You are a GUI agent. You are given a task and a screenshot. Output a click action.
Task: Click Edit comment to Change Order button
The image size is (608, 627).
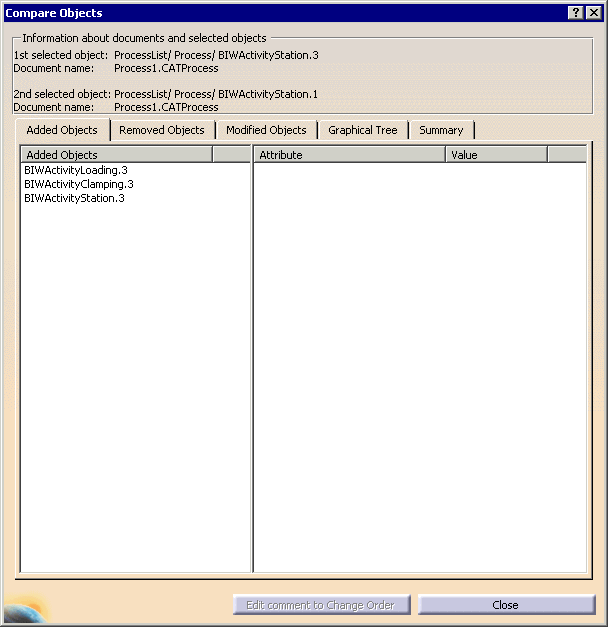click(321, 605)
